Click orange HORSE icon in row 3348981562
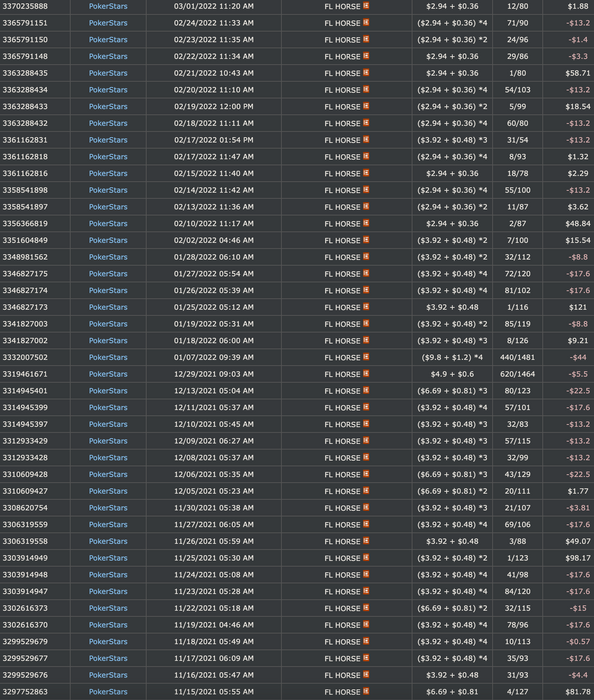Viewport: 594px width, 700px height. click(366, 257)
